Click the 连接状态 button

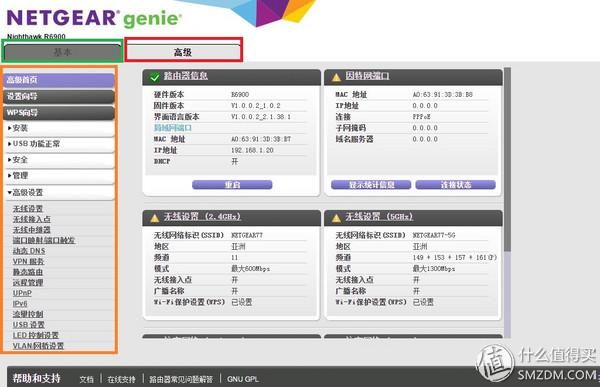click(x=455, y=185)
